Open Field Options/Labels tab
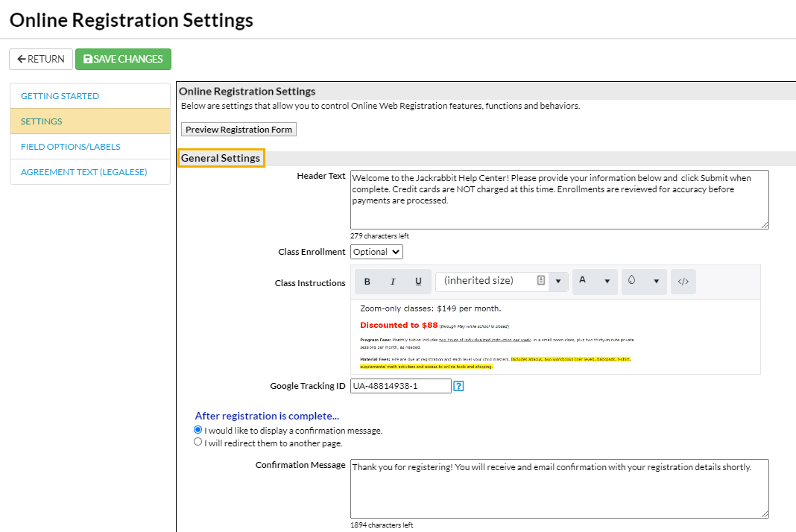The image size is (796, 532). point(90,147)
